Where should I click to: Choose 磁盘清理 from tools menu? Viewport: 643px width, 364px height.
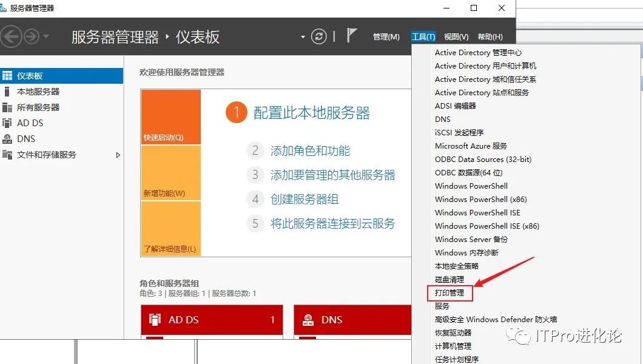[x=449, y=280]
